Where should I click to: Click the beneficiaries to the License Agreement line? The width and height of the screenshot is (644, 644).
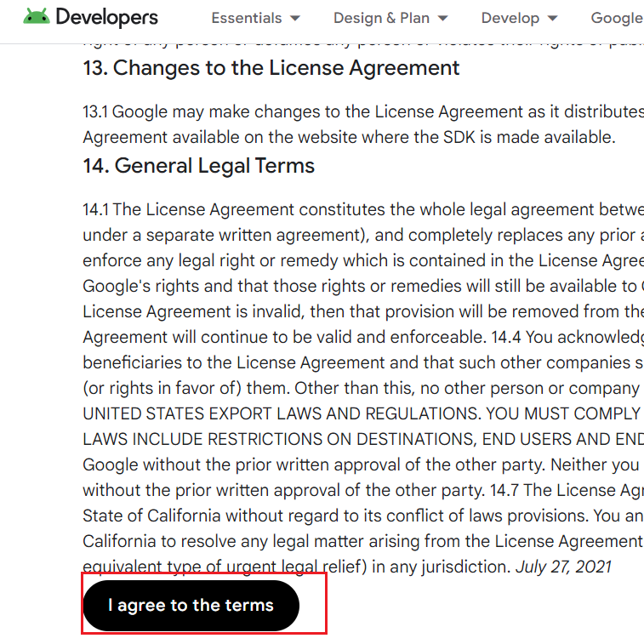(x=363, y=362)
